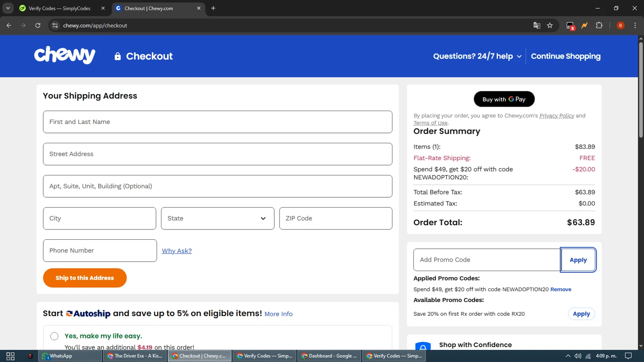Focus the ZIP Code field

pyautogui.click(x=336, y=218)
